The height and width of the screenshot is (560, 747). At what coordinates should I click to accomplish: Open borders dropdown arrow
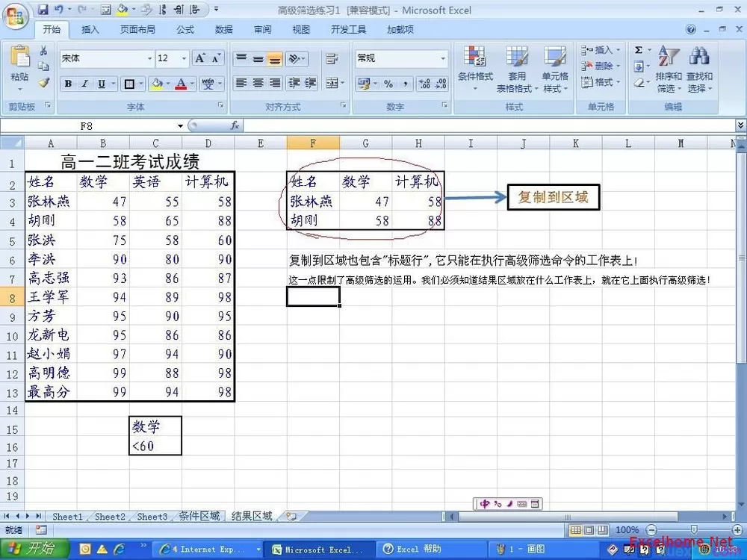141,84
